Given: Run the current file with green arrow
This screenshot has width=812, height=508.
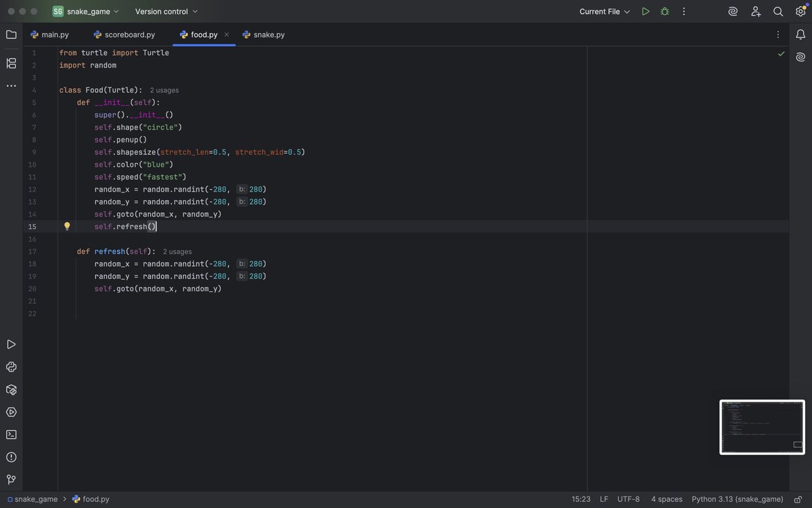Looking at the screenshot, I should (646, 12).
